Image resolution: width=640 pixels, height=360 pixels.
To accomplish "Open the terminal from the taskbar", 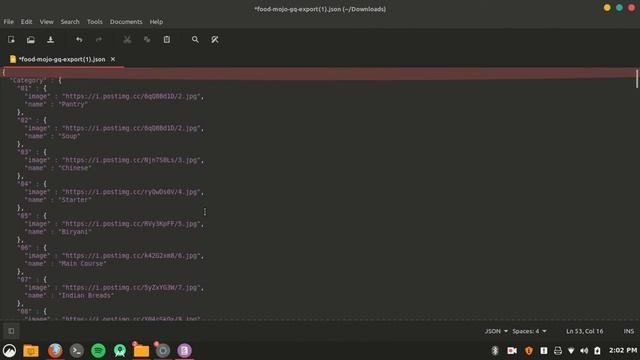I will tap(76, 351).
